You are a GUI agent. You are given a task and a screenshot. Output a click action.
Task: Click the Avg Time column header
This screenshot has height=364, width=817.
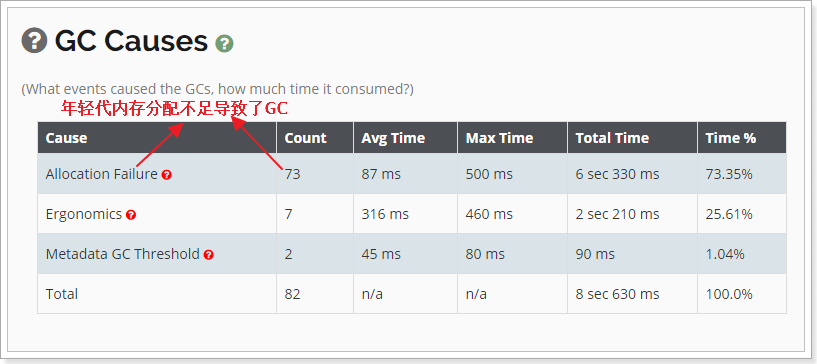pos(393,138)
